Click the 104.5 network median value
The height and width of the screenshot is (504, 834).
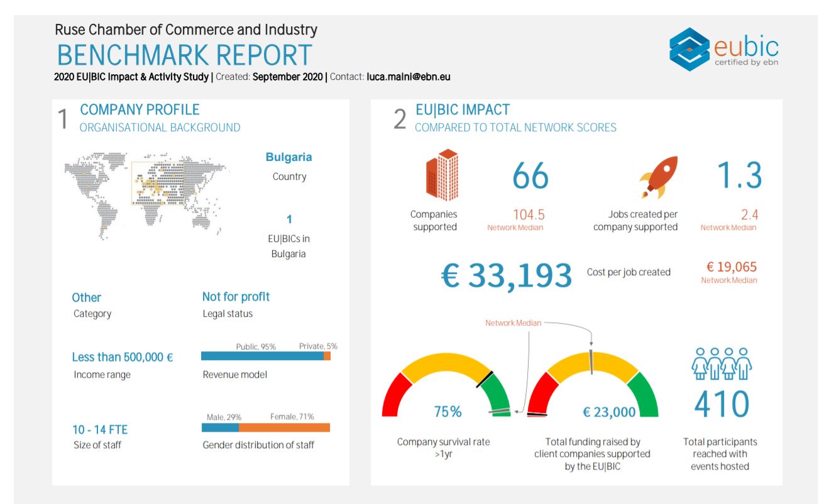pos(529,214)
